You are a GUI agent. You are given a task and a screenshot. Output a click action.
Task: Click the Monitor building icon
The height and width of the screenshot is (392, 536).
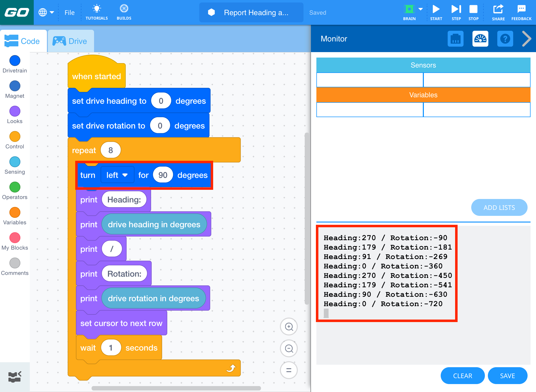point(455,39)
